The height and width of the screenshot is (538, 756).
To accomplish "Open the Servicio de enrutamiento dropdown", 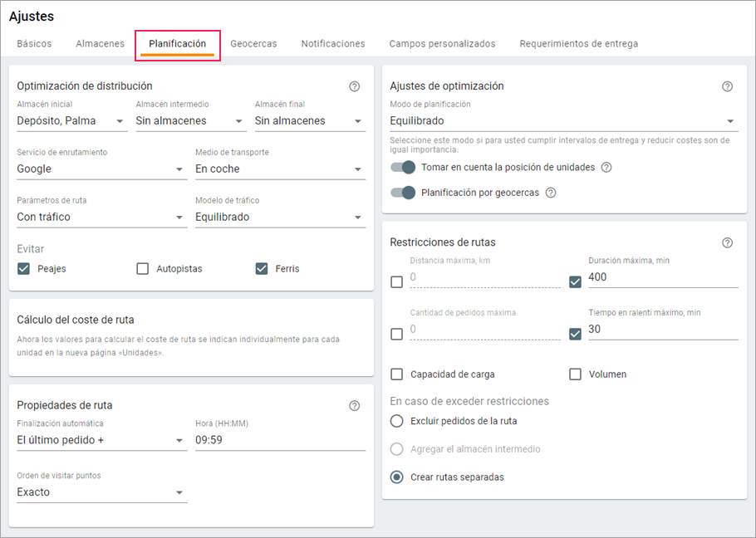I will 101,169.
